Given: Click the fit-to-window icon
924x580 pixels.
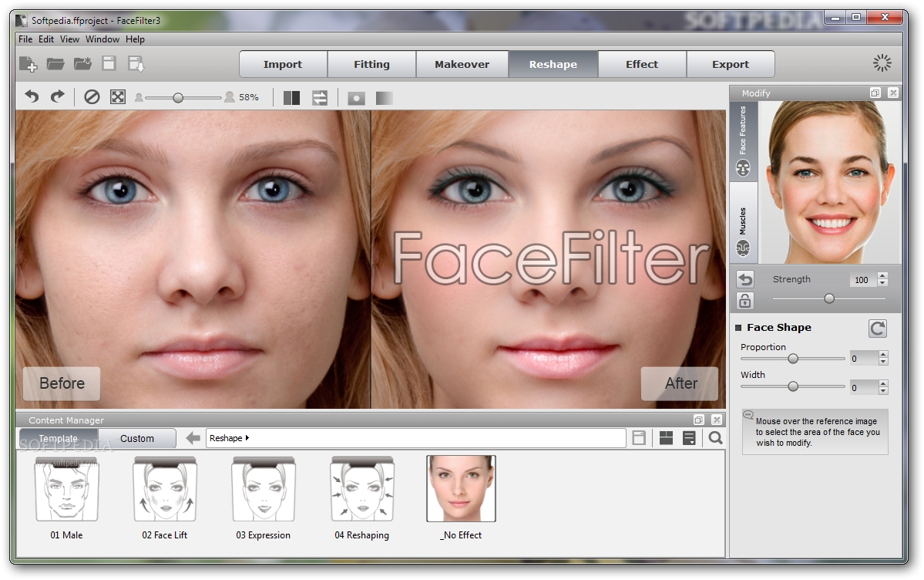Looking at the screenshot, I should tap(118, 96).
